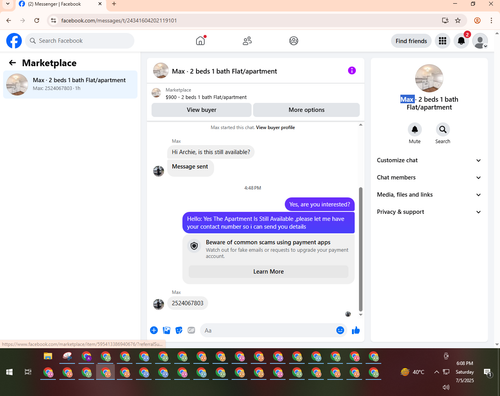Expand the Privacy & support section

tap(429, 212)
